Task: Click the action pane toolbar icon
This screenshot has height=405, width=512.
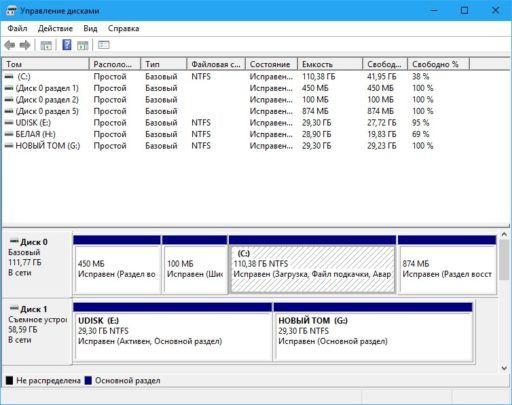Action: click(x=82, y=45)
